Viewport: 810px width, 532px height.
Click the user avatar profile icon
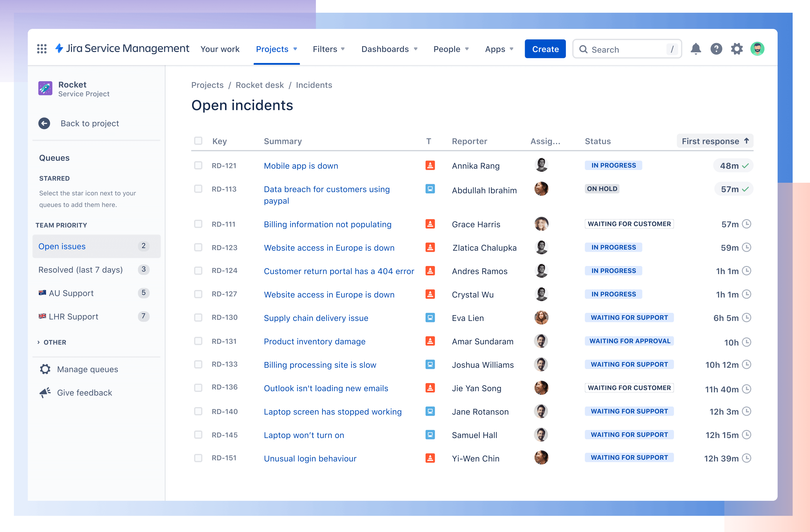pos(758,49)
